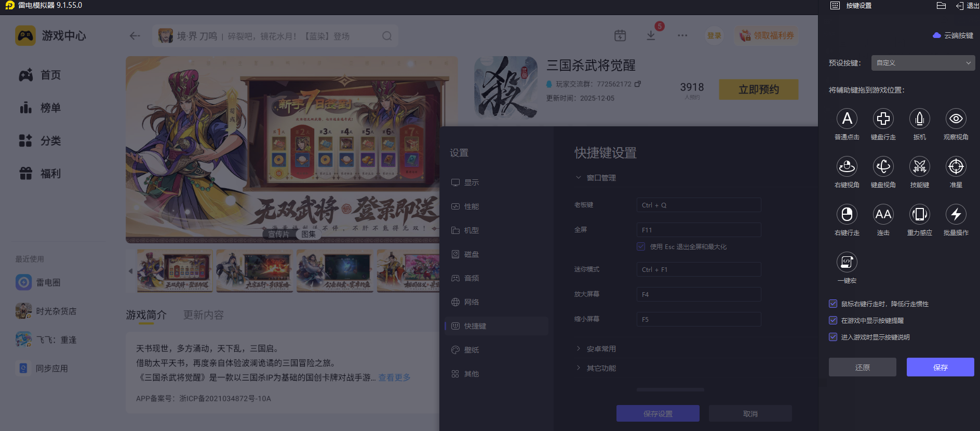Select the 普通点击 key tool

847,119
